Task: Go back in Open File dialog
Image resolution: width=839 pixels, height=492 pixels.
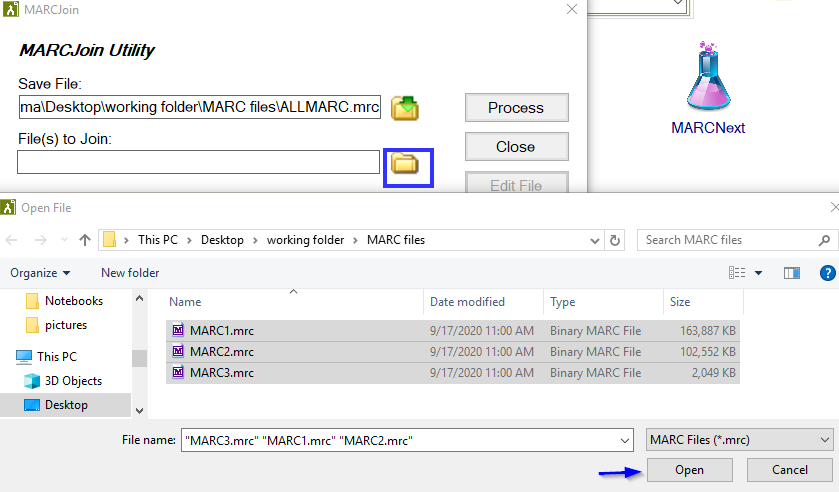Action: 12,240
